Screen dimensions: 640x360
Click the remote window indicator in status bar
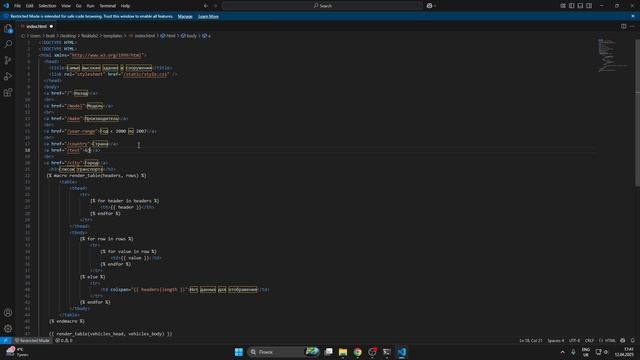click(x=6, y=340)
